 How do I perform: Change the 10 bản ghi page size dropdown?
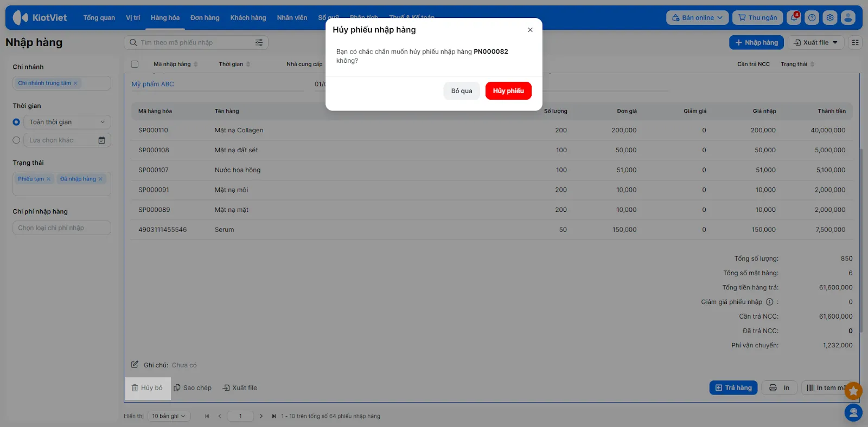(168, 416)
